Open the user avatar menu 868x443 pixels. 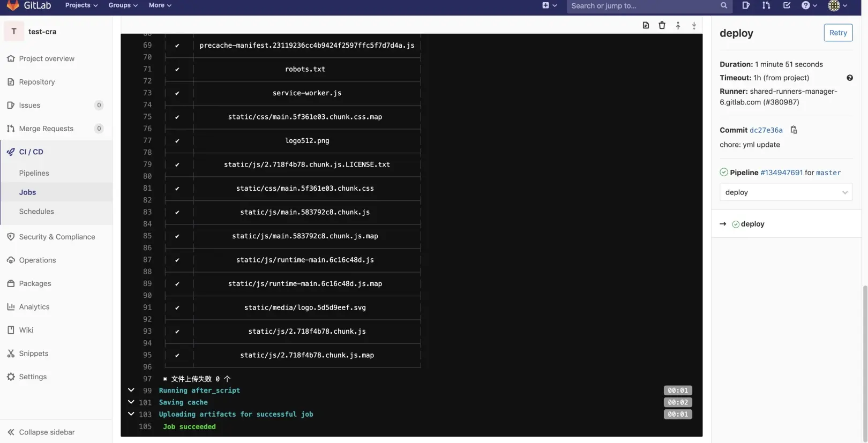(x=837, y=5)
